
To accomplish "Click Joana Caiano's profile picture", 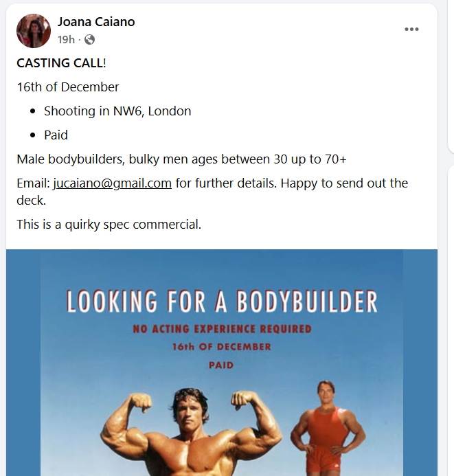I will click(34, 30).
